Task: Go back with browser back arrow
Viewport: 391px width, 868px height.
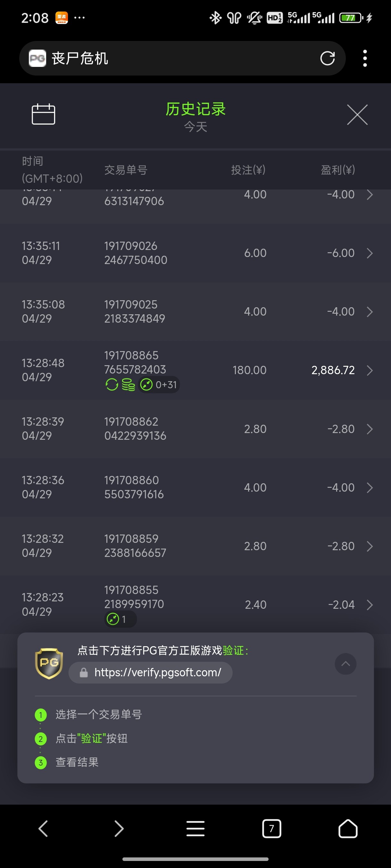Action: pyautogui.click(x=43, y=829)
